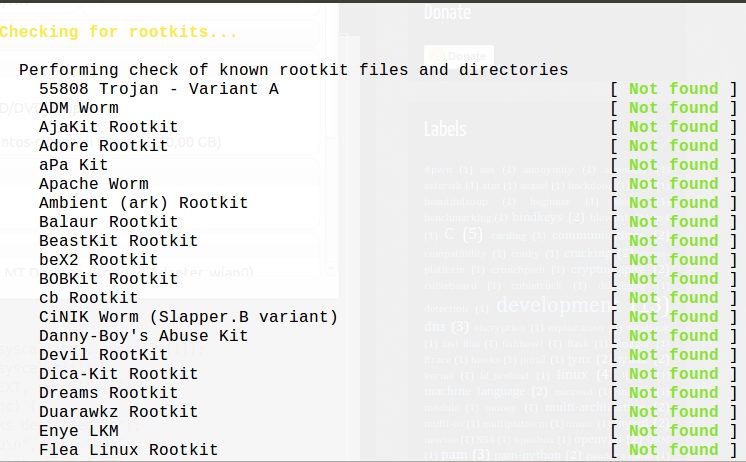The width and height of the screenshot is (746, 462).
Task: Open the 'bindkeys (2)' label link
Action: [x=548, y=217]
